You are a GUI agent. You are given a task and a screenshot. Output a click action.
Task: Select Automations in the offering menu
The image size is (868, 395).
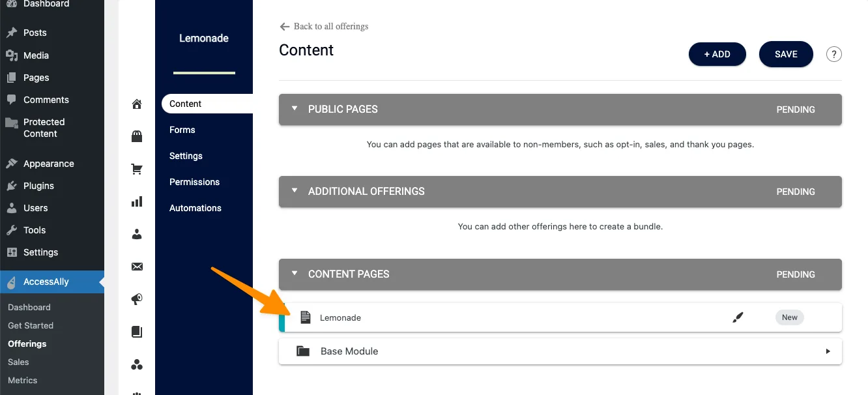195,208
